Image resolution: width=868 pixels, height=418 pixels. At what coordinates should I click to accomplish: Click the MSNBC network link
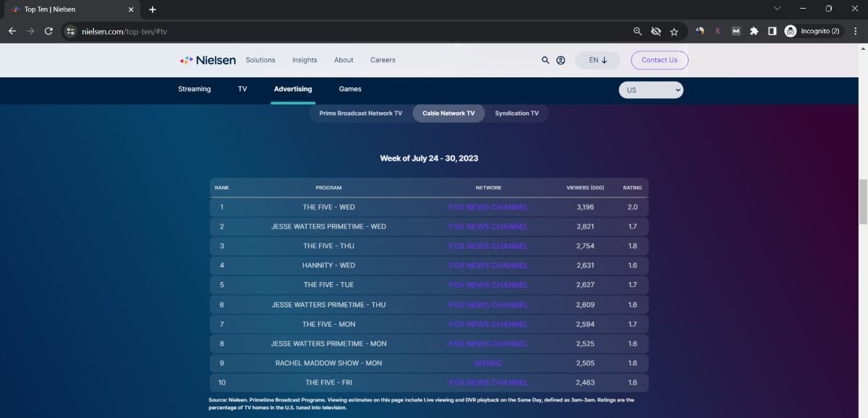click(488, 363)
